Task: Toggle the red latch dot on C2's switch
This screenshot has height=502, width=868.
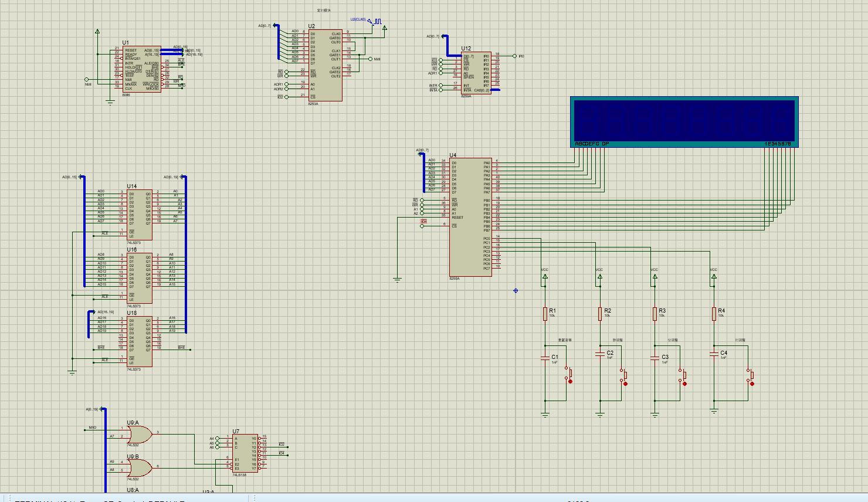Action: [x=626, y=384]
